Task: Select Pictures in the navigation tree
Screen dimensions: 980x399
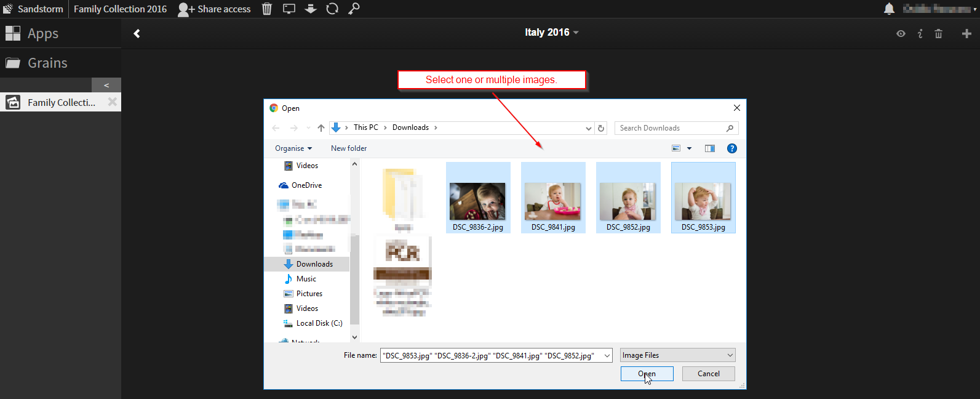Action: [x=309, y=294]
